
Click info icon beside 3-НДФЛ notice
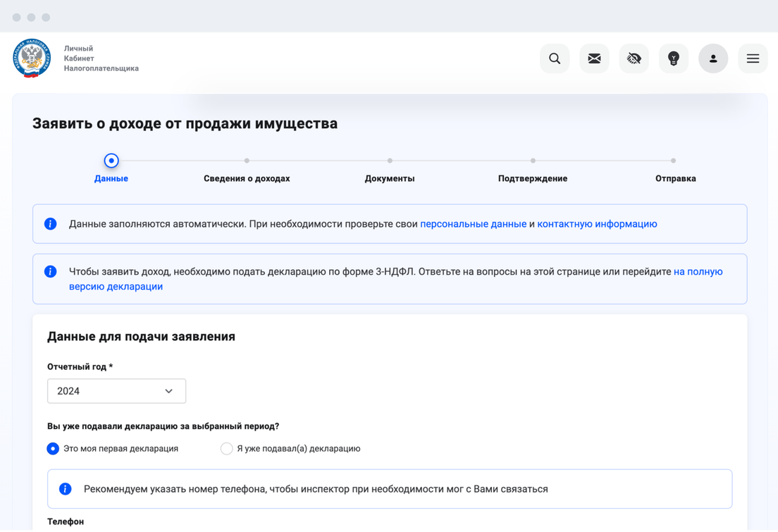(x=51, y=271)
